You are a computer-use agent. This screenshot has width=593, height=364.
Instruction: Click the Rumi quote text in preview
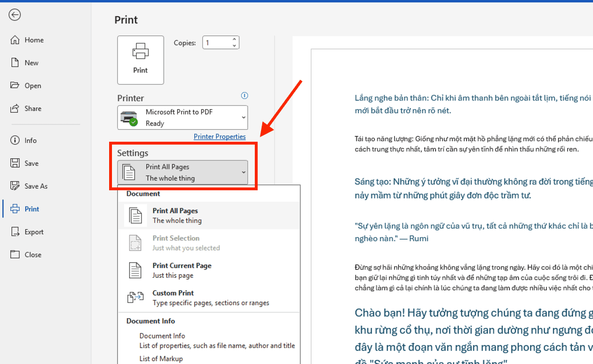tap(474, 232)
